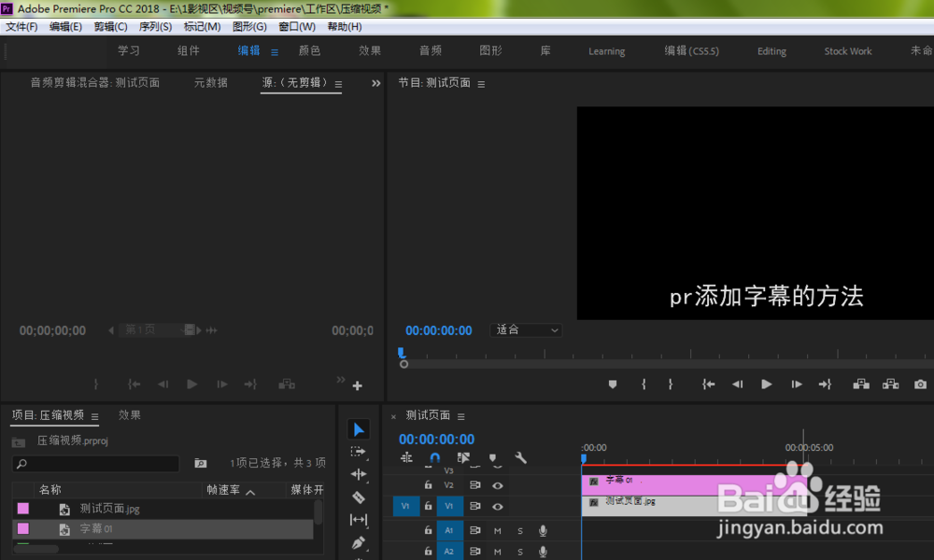Click project search input field
The image size is (934, 560).
click(95, 463)
